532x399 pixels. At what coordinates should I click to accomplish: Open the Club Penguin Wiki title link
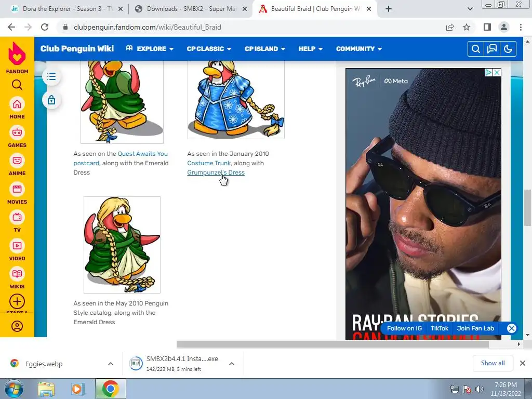(77, 49)
